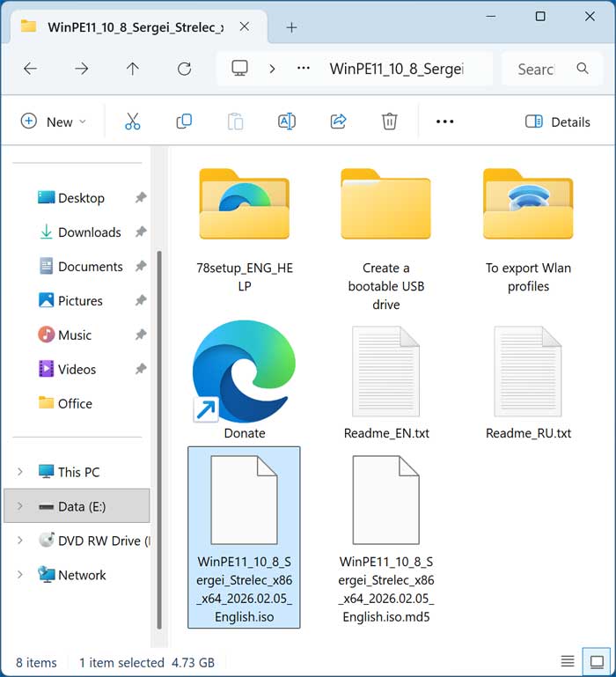Toggle the Details pane
616x677 pixels.
pos(557,121)
